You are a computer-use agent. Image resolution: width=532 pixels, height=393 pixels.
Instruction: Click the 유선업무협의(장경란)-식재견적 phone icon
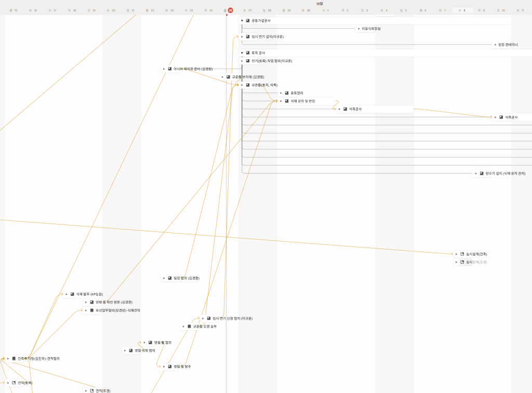92,310
